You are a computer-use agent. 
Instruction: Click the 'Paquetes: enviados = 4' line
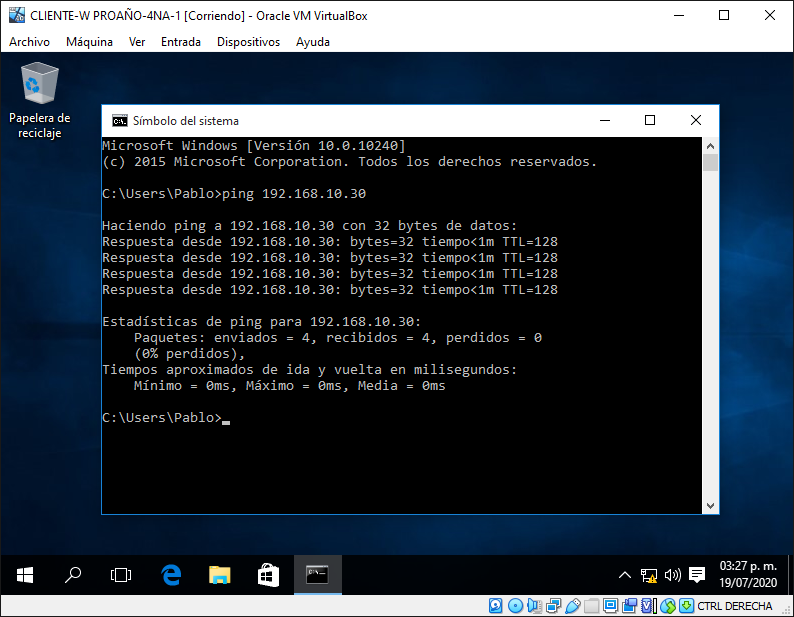click(x=338, y=337)
